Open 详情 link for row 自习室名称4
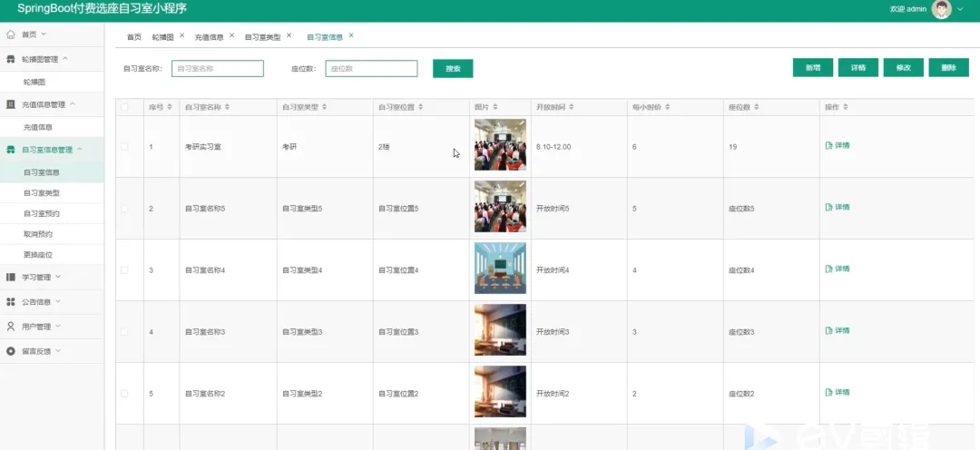Image resolution: width=980 pixels, height=450 pixels. pos(838,269)
